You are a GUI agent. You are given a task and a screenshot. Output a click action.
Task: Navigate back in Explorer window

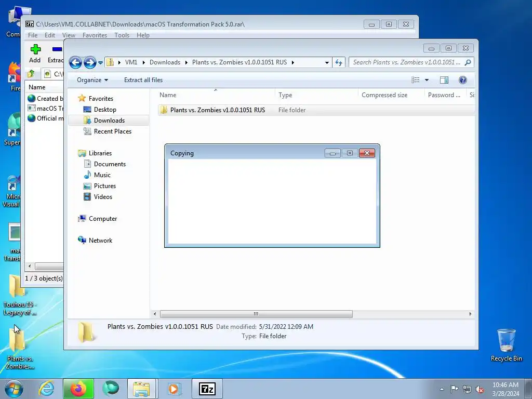75,62
